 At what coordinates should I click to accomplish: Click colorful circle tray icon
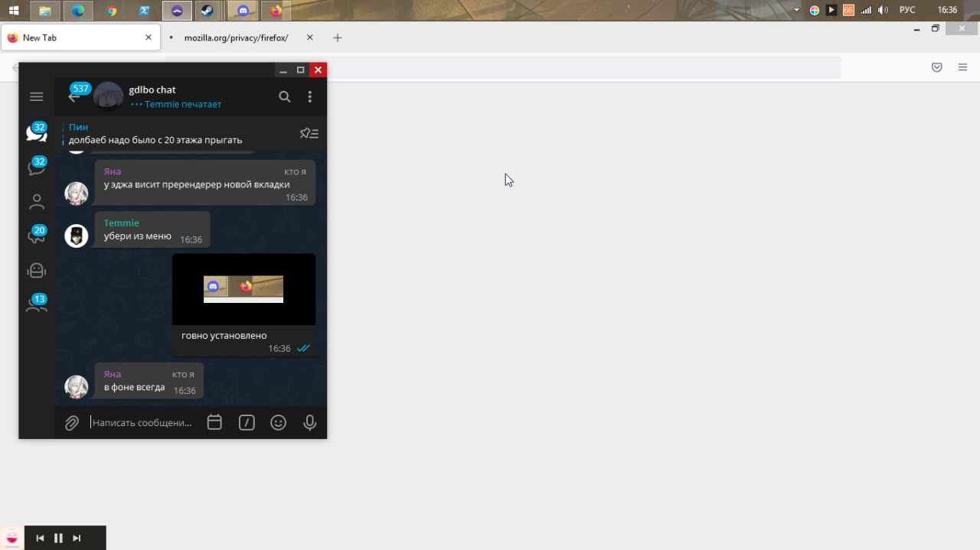(815, 10)
